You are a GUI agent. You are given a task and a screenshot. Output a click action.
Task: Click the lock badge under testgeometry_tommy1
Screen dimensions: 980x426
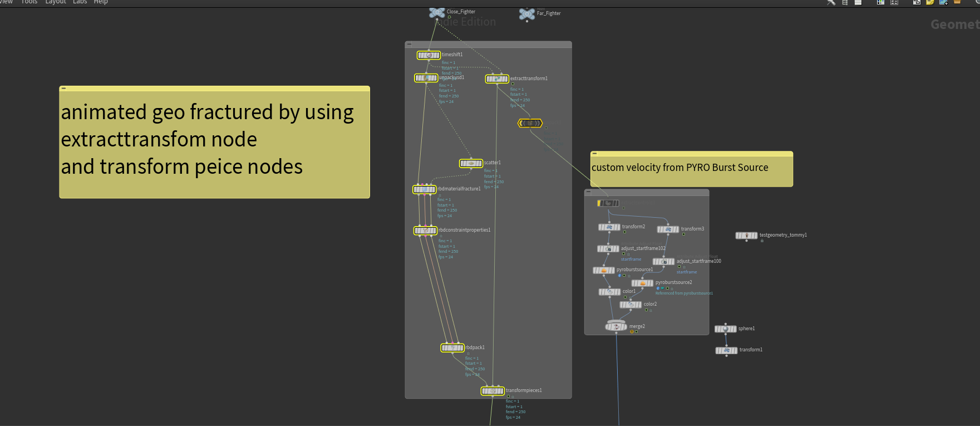coord(762,241)
